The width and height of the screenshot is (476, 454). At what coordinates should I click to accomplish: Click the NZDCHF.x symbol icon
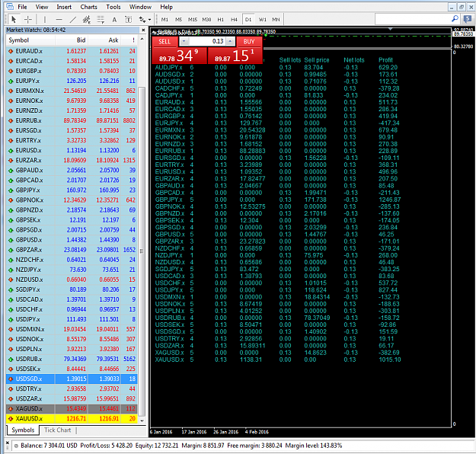pyautogui.click(x=11, y=260)
